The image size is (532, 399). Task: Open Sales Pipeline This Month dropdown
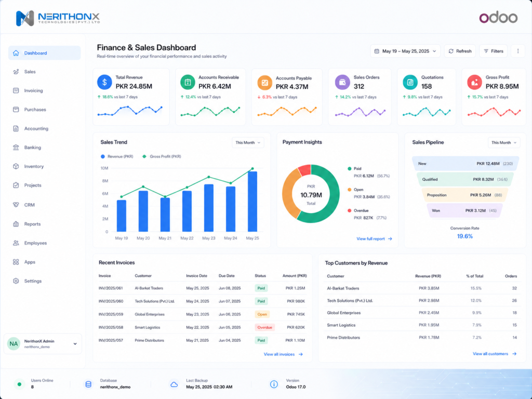click(x=503, y=142)
